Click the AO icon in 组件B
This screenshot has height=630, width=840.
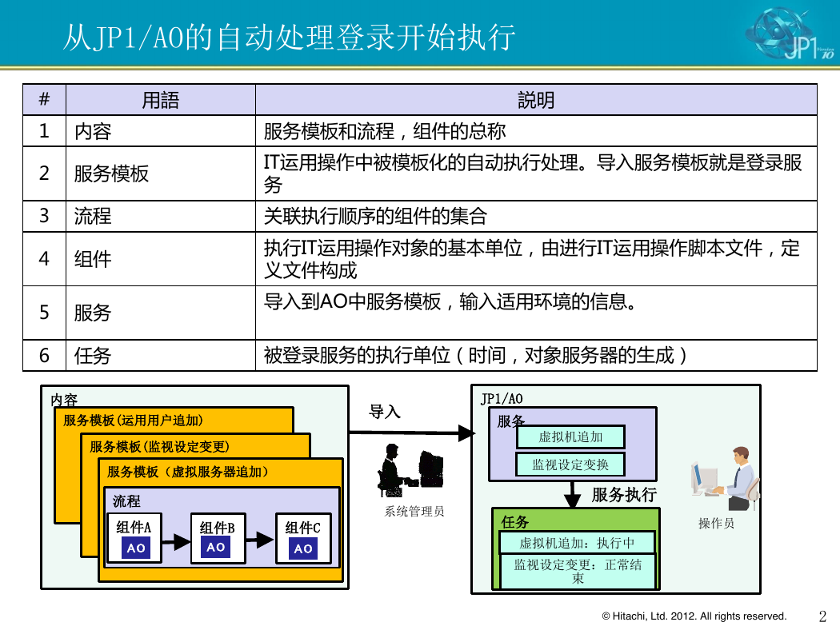tap(216, 547)
